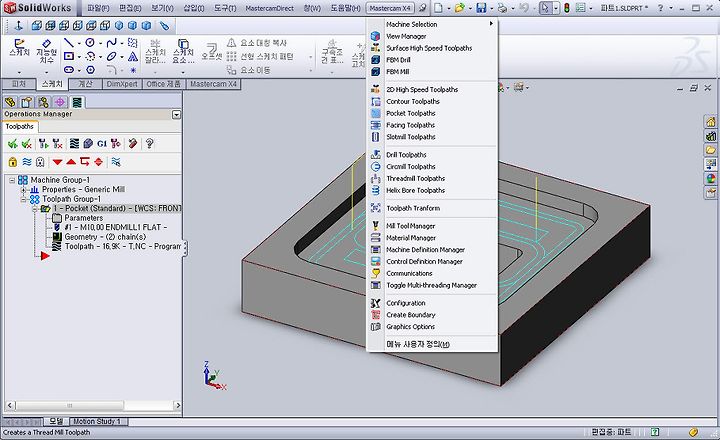This screenshot has width=720, height=440.
Task: Click the New document icon in title bar
Action: click(x=439, y=8)
